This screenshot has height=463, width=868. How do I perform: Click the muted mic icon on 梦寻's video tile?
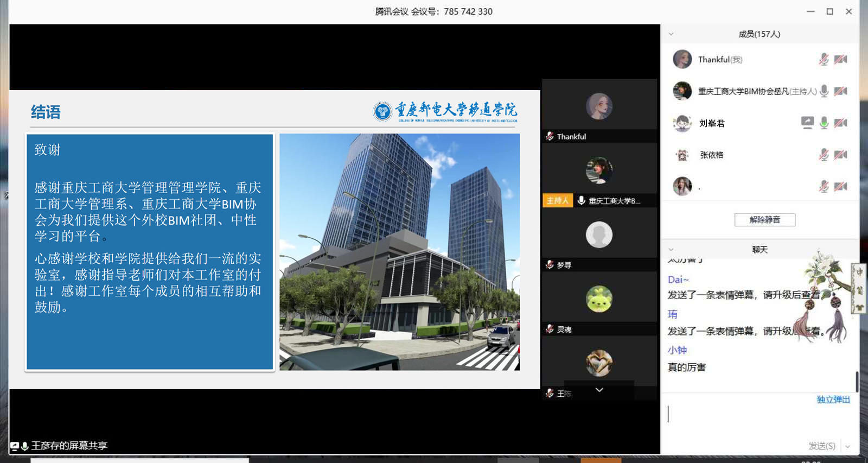pos(550,265)
